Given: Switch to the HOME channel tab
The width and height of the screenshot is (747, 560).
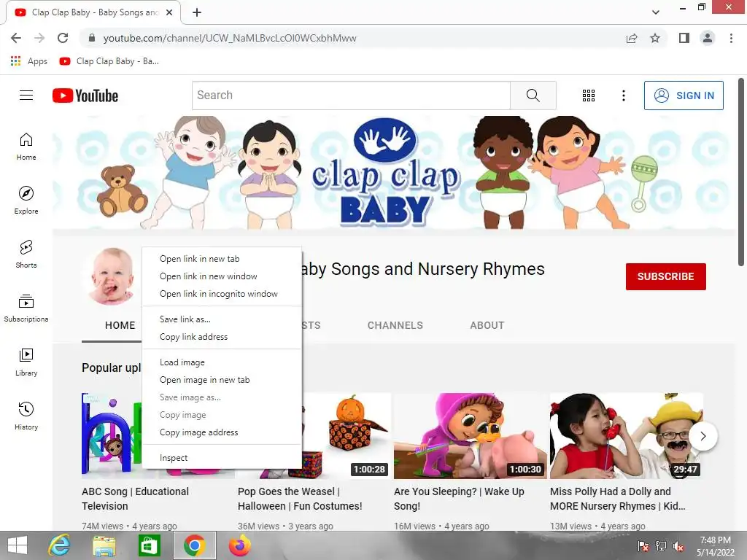Looking at the screenshot, I should [120, 325].
